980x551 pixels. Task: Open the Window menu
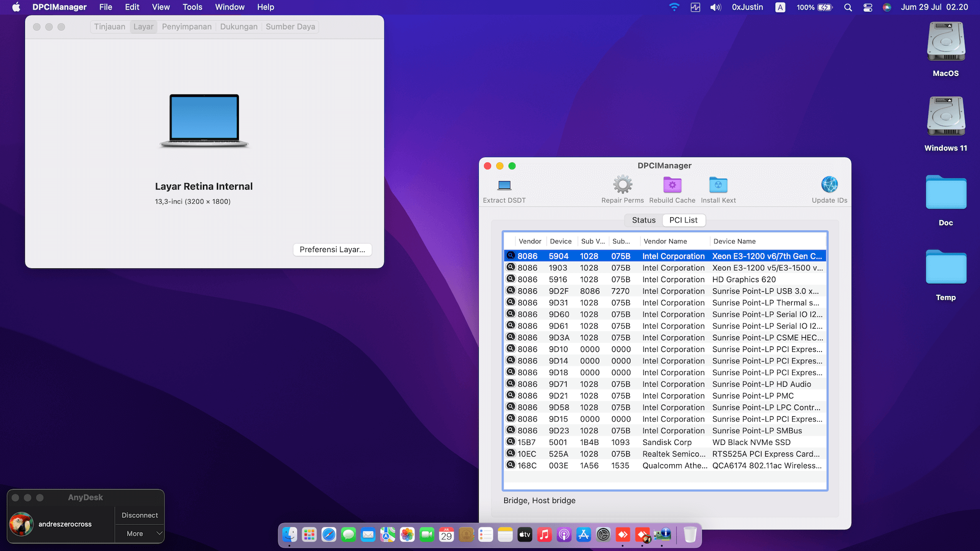230,7
